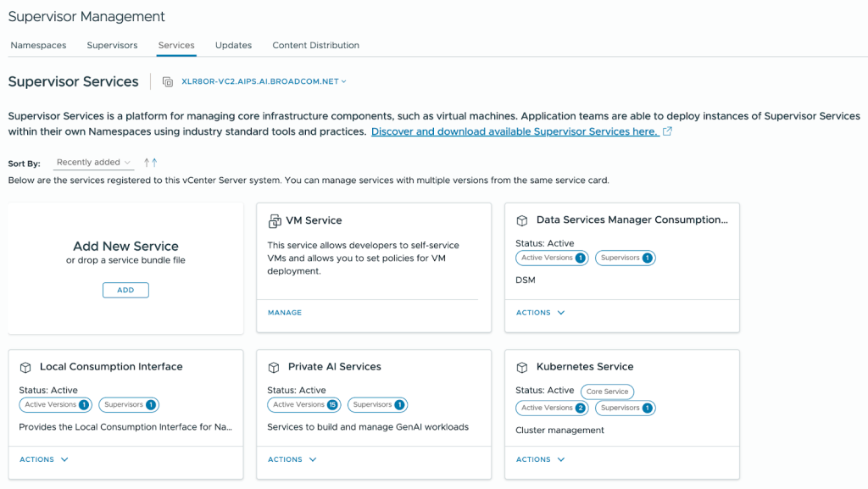Screen dimensions: 868x489
Task: Go to the Updates tab
Action: point(233,46)
